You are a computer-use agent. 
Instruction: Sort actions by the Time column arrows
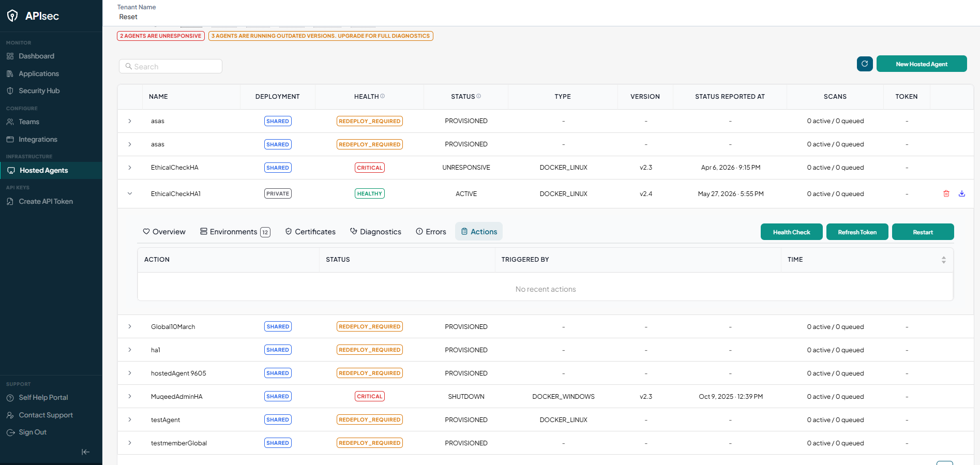point(944,260)
